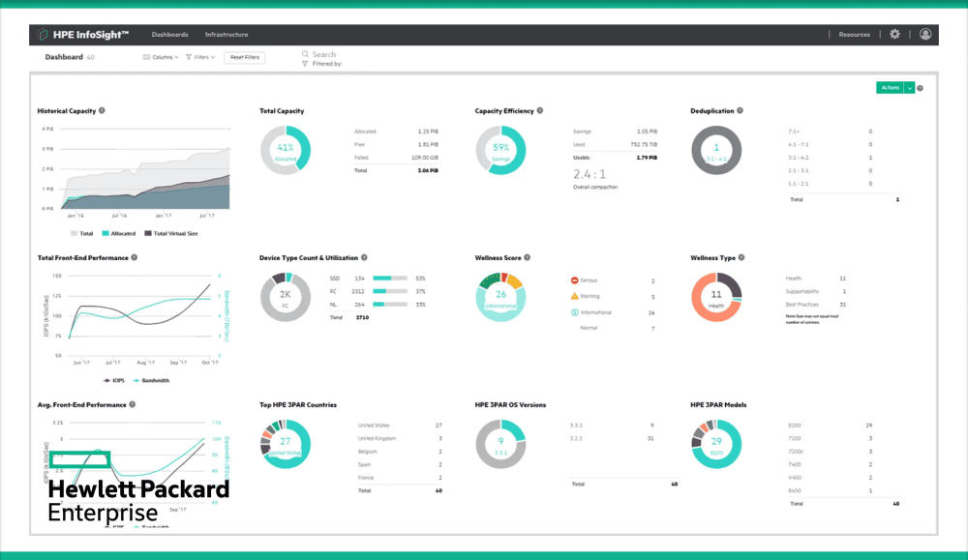Select the 7200c model row
The width and height of the screenshot is (968, 560).
831,452
